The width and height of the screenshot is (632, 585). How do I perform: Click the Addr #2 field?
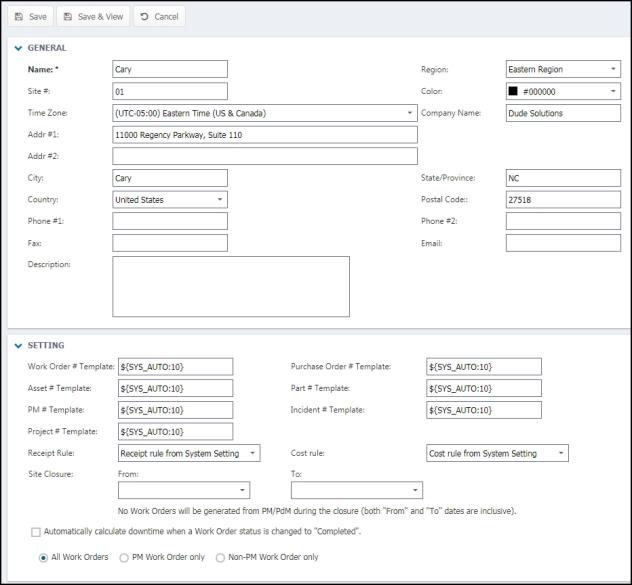pos(265,156)
